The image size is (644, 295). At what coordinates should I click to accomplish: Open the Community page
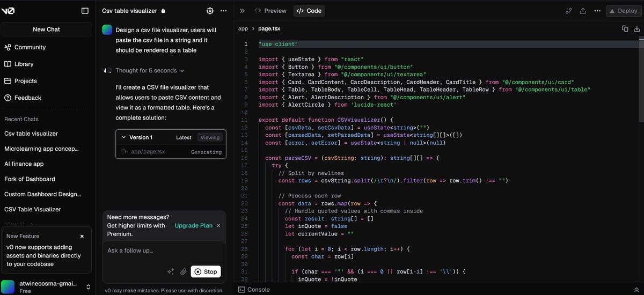point(30,47)
